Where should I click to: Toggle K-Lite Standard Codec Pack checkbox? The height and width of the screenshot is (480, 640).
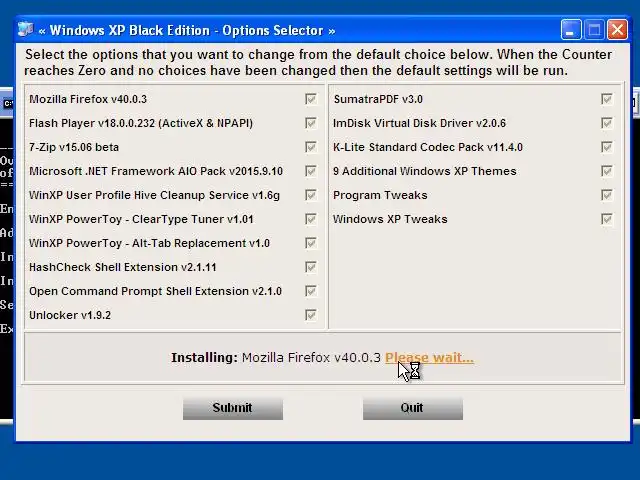[x=607, y=147]
